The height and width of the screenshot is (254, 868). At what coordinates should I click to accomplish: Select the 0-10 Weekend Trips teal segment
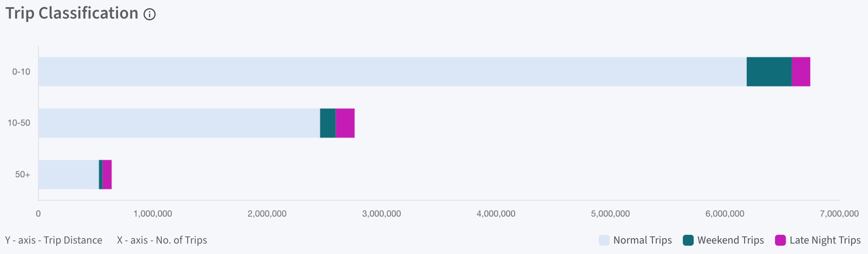click(x=769, y=72)
